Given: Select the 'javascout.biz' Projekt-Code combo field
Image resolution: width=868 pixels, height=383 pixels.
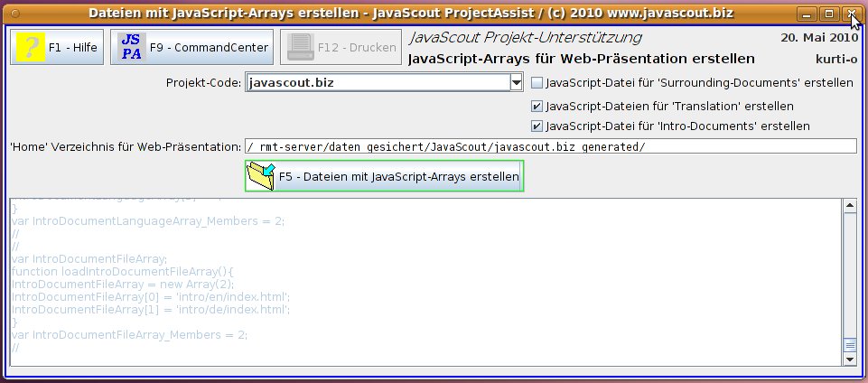Looking at the screenshot, I should pos(377,83).
